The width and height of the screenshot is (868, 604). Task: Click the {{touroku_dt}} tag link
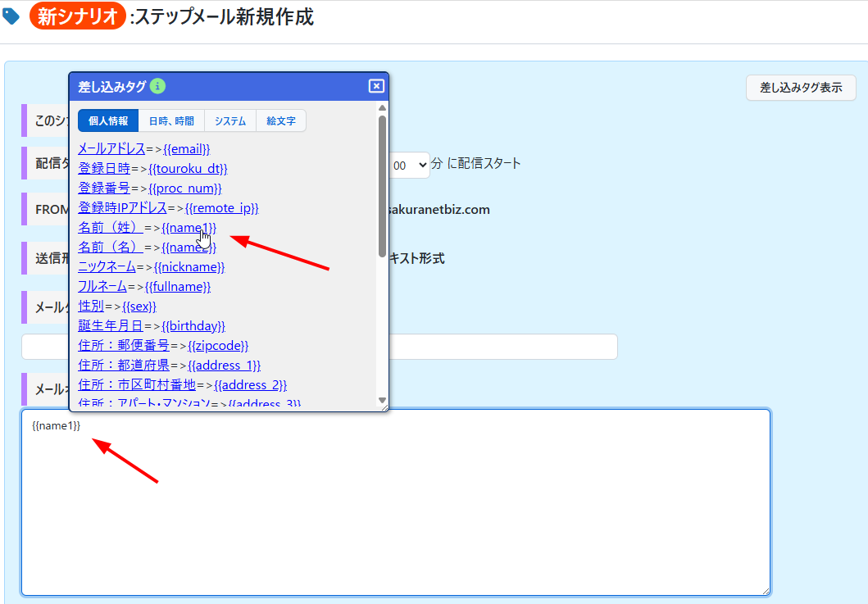tap(188, 168)
